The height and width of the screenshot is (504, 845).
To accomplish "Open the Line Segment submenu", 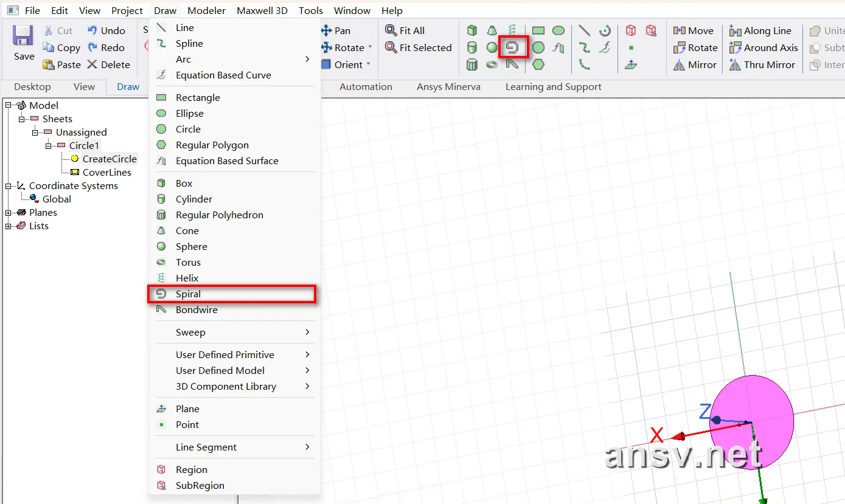I will point(235,447).
